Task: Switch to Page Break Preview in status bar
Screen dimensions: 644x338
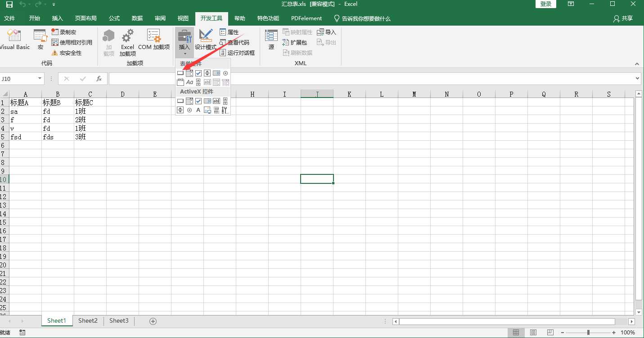Action: [550, 333]
